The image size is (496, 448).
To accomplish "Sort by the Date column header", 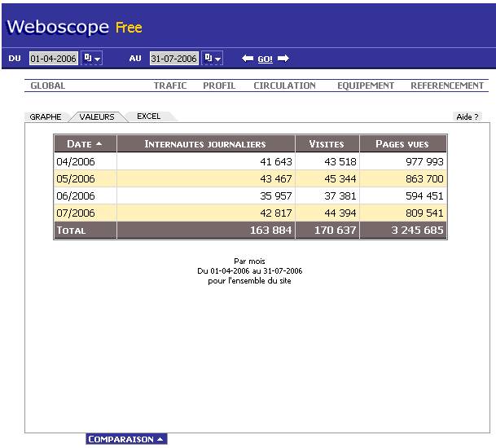I will (x=85, y=144).
